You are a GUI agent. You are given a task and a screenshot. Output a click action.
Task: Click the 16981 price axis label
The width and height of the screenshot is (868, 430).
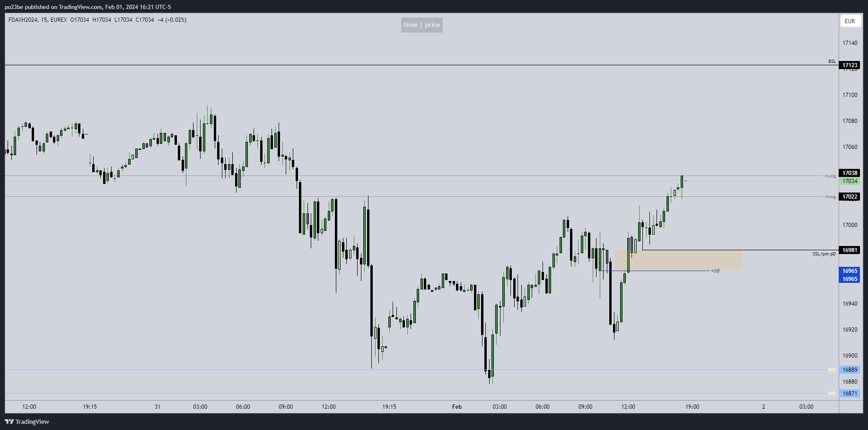click(850, 250)
